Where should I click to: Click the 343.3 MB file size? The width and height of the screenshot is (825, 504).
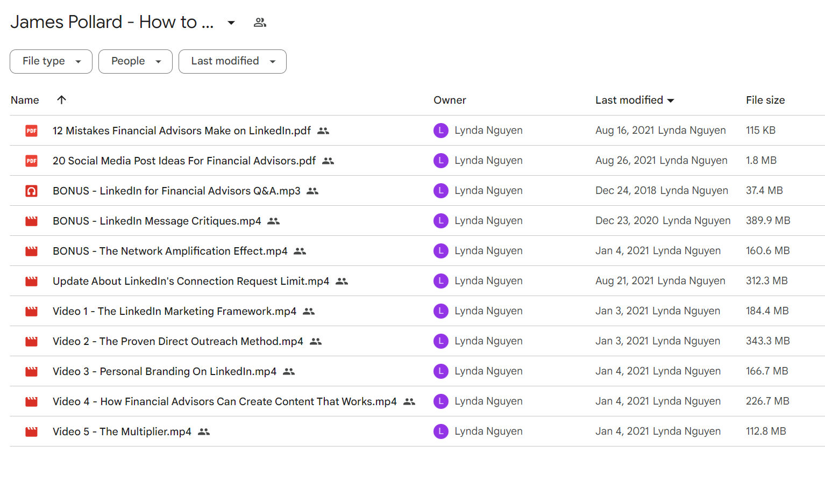click(768, 341)
